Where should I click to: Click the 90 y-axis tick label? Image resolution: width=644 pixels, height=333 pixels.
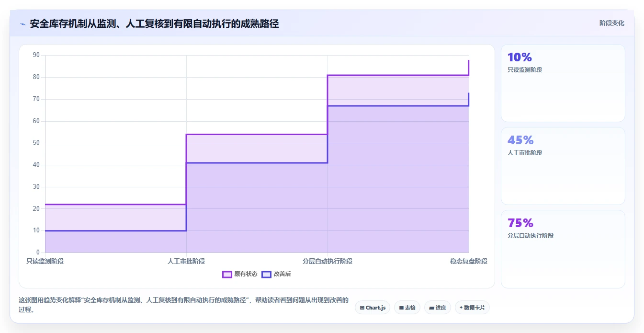click(36, 55)
